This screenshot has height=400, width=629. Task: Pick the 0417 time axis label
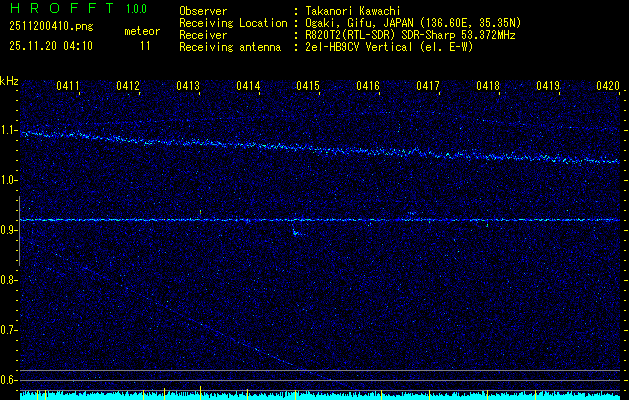tap(428, 87)
